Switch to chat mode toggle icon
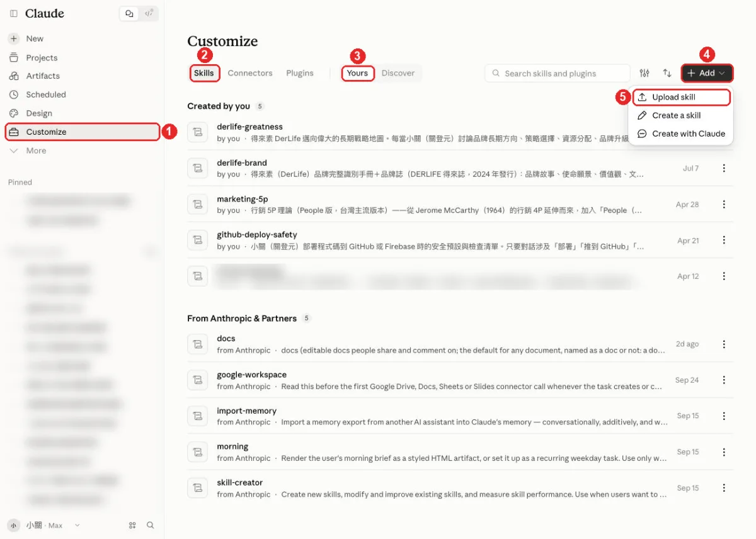This screenshot has width=756, height=539. coord(129,13)
